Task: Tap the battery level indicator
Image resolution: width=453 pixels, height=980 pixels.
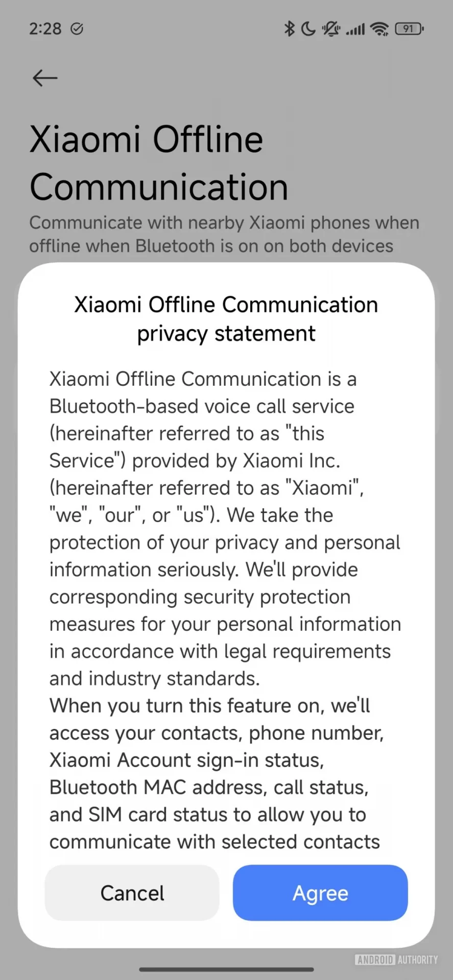Action: pos(409,29)
